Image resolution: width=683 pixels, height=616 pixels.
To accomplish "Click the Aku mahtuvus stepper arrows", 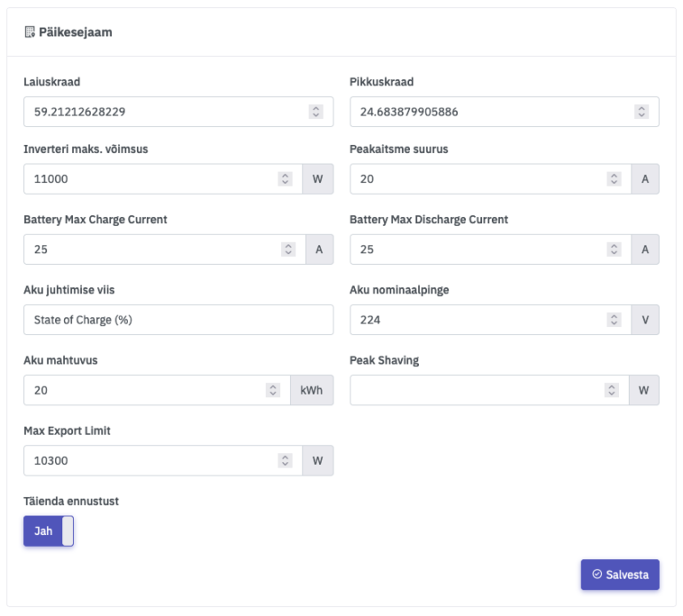I will coord(272,390).
